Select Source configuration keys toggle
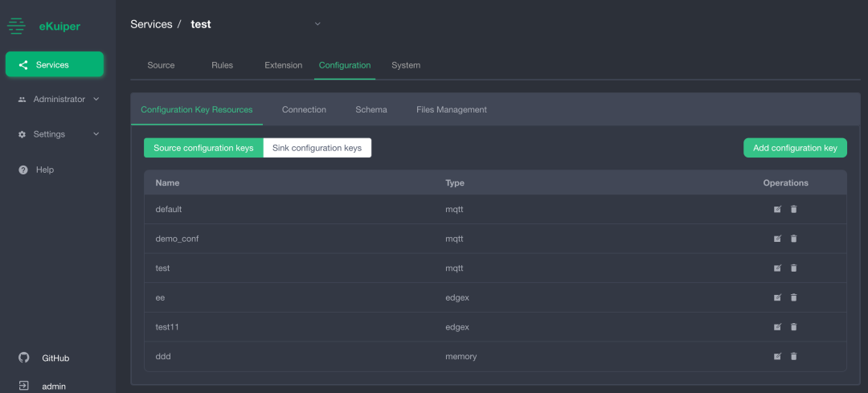868x393 pixels. tap(203, 148)
